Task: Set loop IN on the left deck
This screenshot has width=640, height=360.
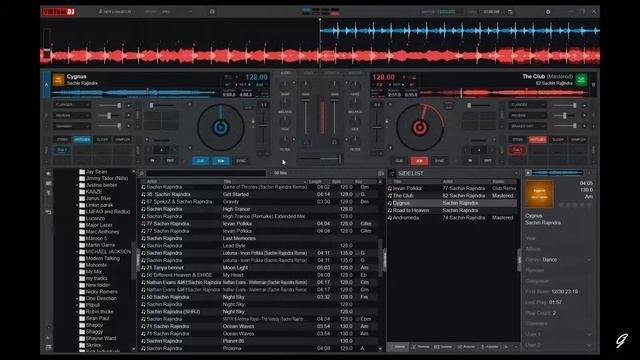Action: pos(152,161)
